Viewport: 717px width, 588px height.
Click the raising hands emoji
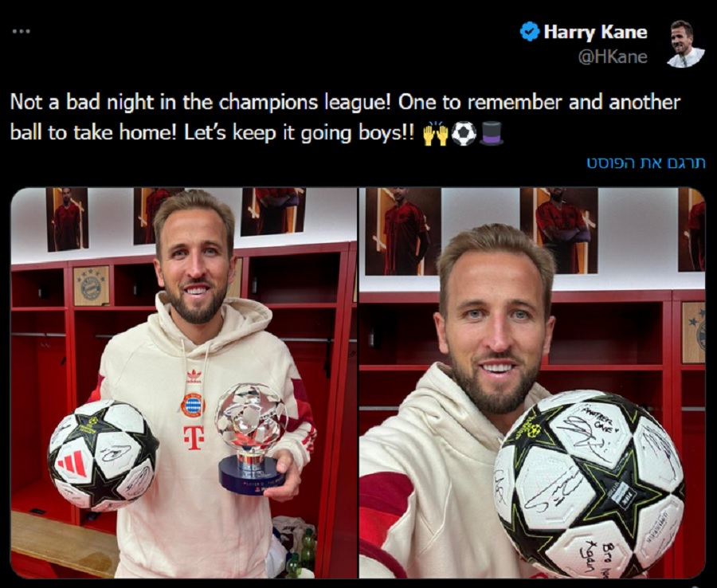click(x=436, y=134)
